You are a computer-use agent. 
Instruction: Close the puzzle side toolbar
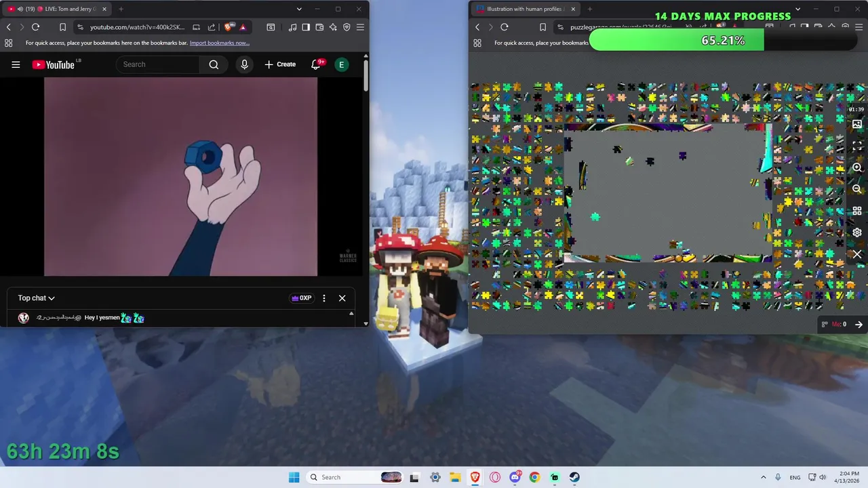click(x=857, y=255)
